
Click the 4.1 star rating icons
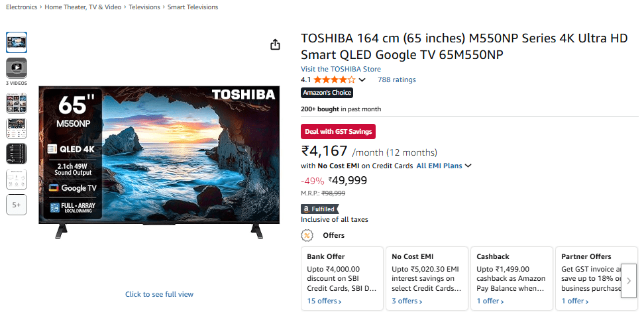(x=334, y=79)
